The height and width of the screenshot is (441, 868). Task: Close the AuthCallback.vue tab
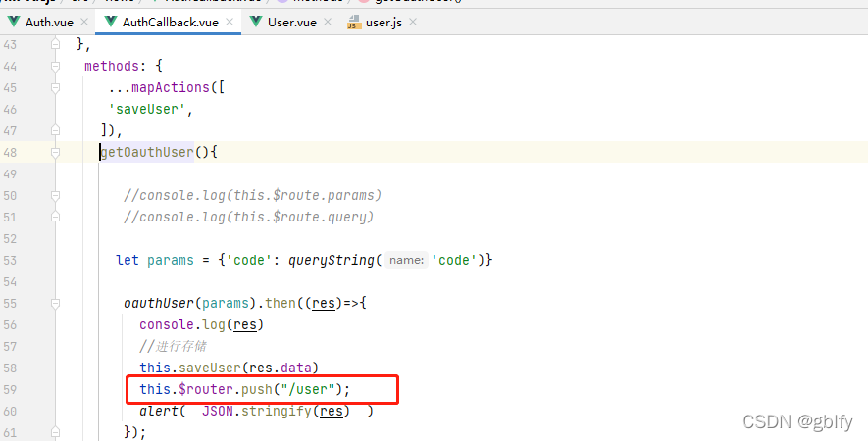(230, 23)
